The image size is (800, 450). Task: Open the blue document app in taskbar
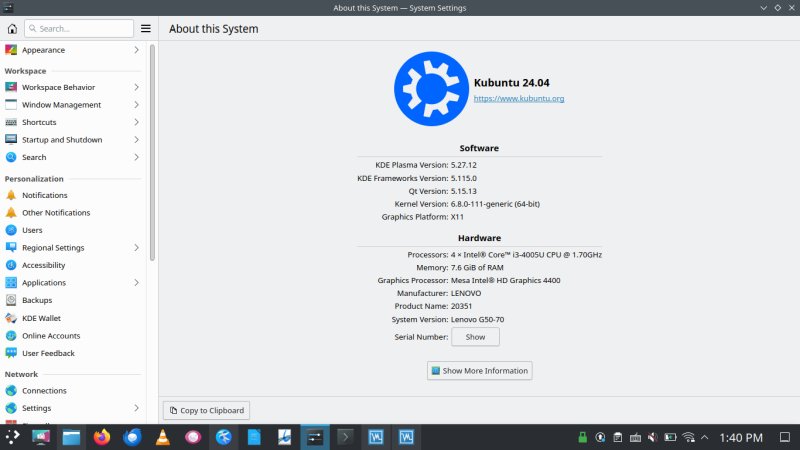coord(254,437)
